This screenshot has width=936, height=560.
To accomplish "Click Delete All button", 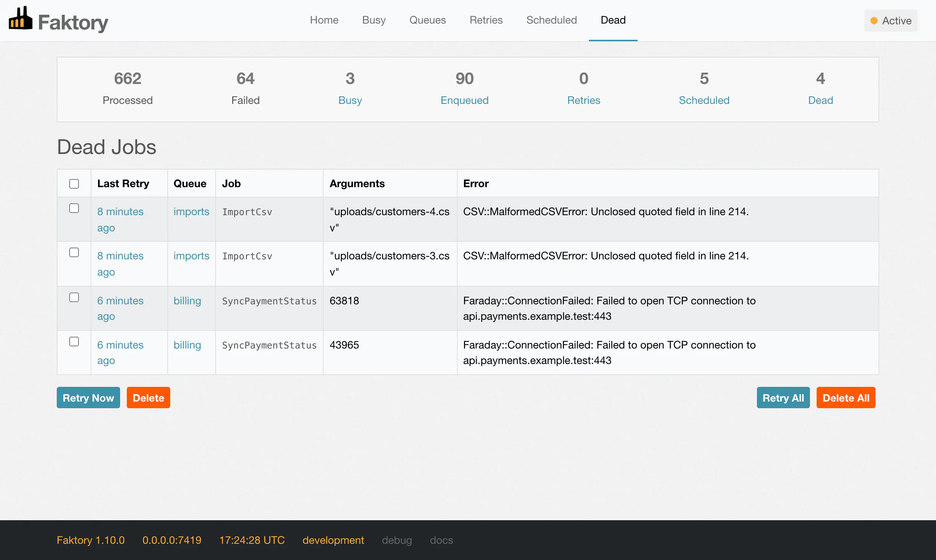I will pos(846,398).
